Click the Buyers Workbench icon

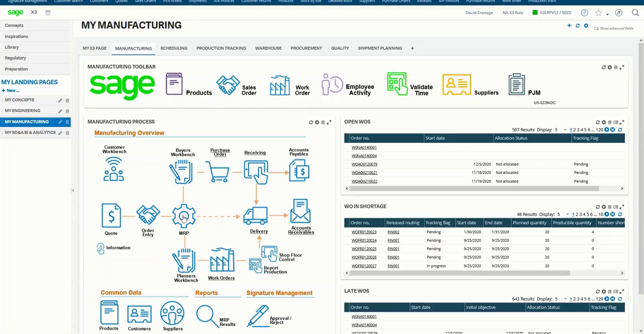(x=182, y=171)
